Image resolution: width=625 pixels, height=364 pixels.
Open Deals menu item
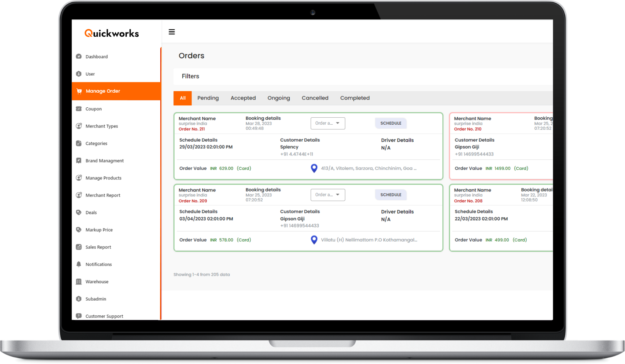tap(91, 213)
